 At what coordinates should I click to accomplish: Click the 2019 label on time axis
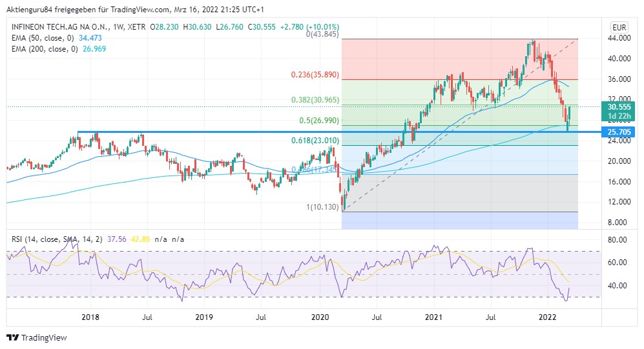(x=204, y=317)
